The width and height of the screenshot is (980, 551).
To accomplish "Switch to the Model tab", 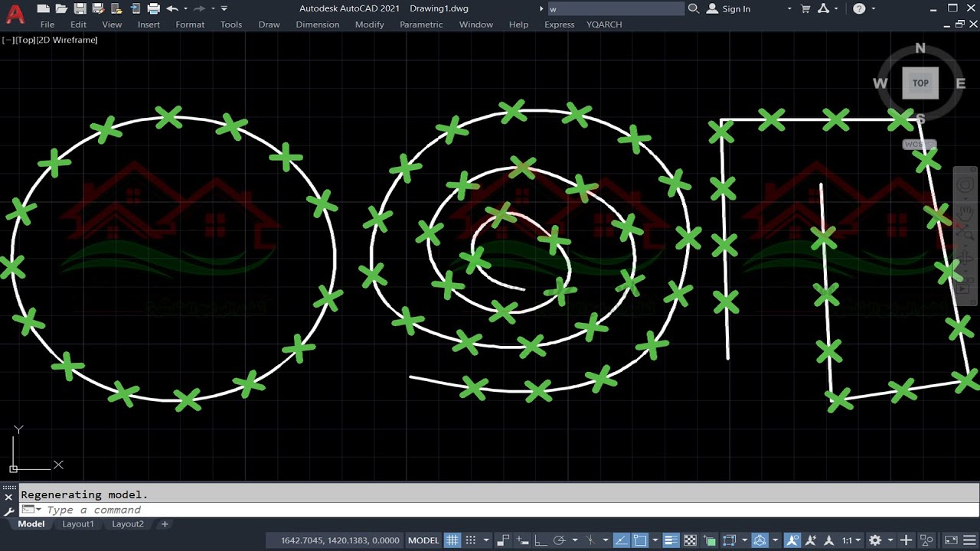I will (31, 524).
